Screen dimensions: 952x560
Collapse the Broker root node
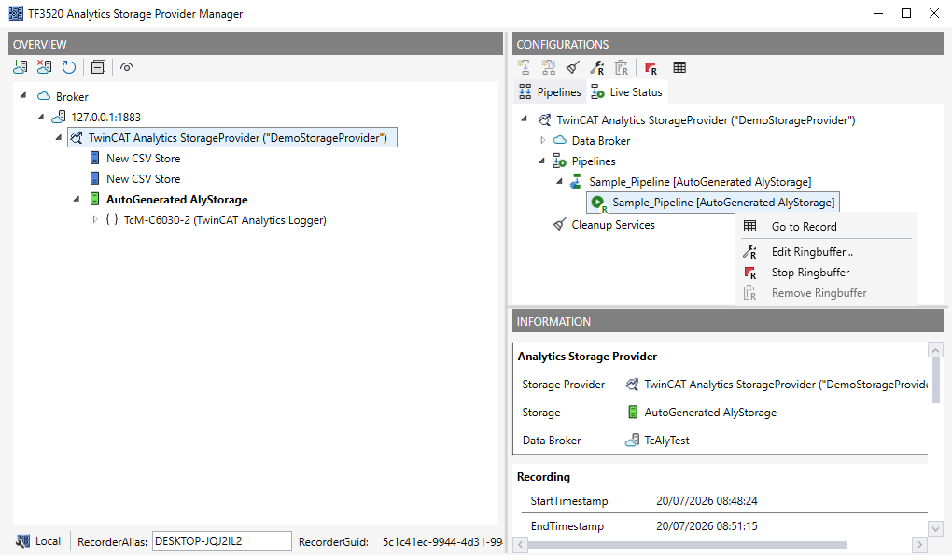[x=23, y=95]
